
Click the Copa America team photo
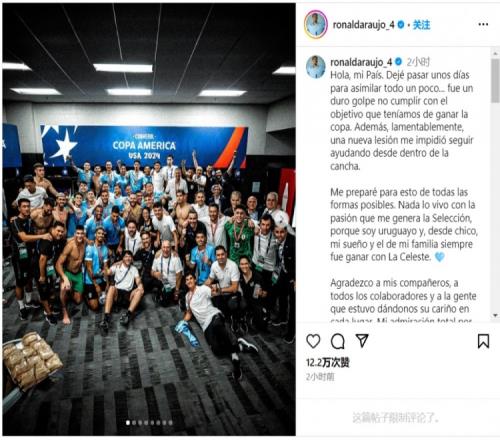coord(149,219)
